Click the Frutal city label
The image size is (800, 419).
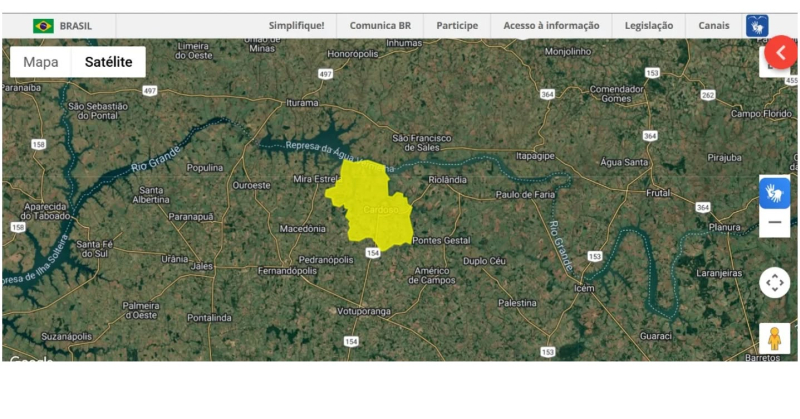pyautogui.click(x=658, y=193)
